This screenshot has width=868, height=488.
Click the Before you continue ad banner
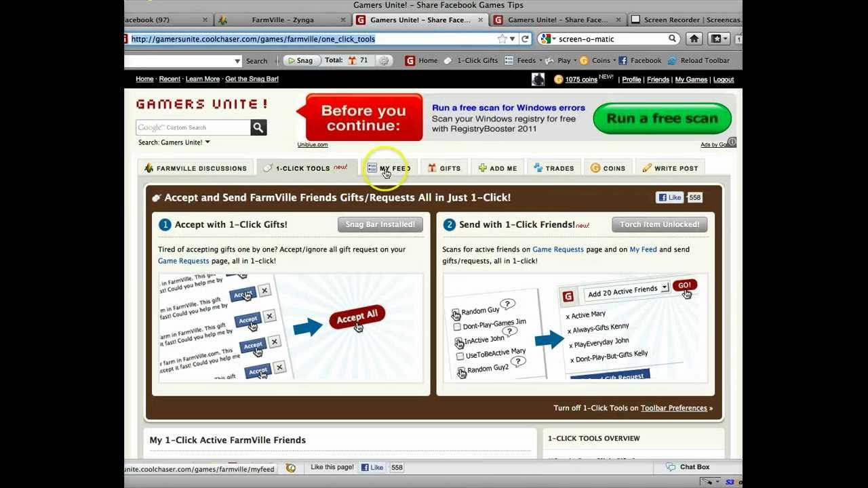click(x=363, y=118)
